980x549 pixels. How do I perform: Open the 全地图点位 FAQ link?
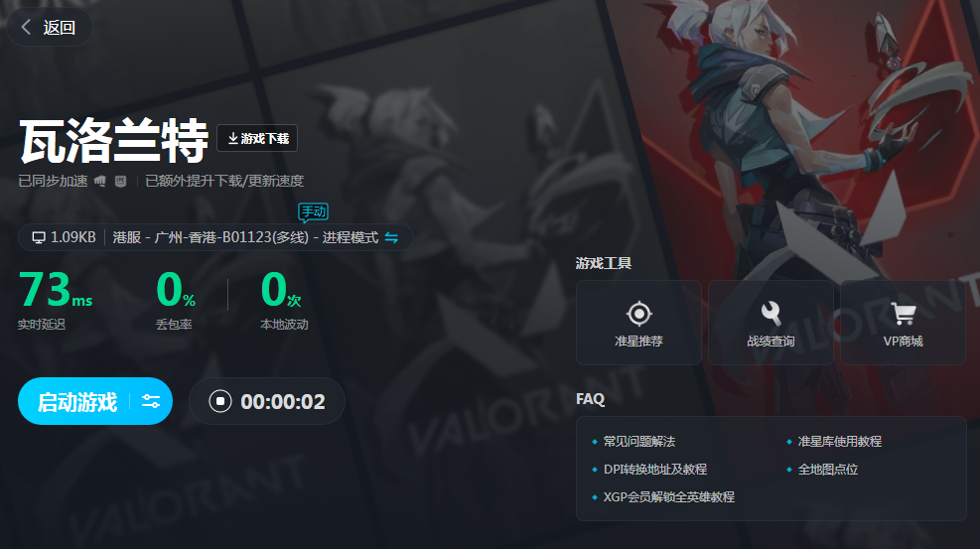(827, 469)
